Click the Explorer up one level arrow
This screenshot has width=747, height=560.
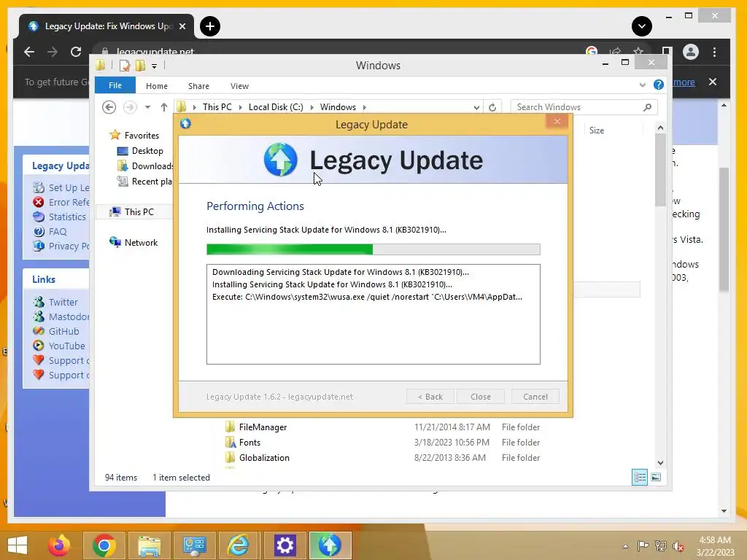pyautogui.click(x=164, y=107)
